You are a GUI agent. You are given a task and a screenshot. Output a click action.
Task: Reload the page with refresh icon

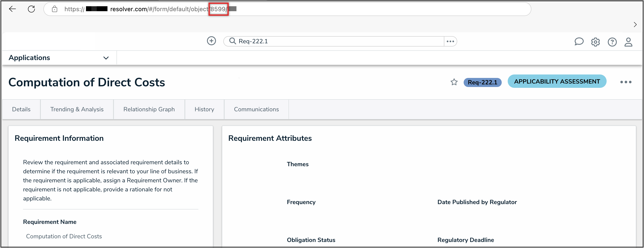[32, 9]
